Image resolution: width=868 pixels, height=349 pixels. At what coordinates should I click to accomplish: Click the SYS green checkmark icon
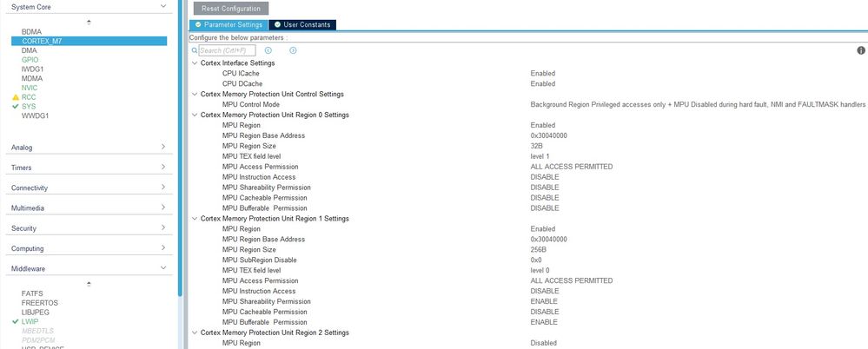16,106
